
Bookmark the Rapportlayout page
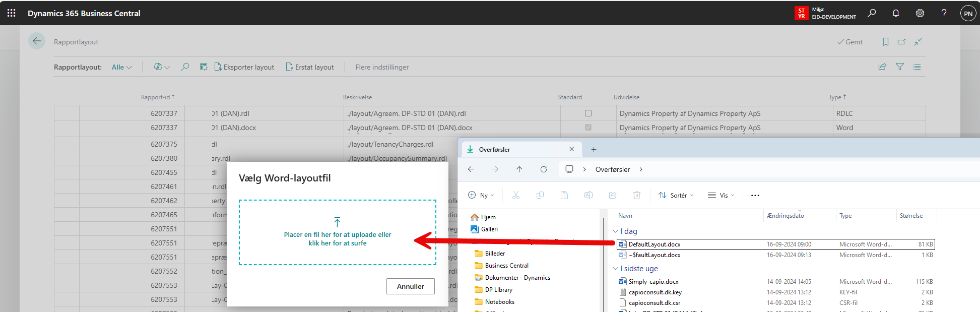coord(885,42)
